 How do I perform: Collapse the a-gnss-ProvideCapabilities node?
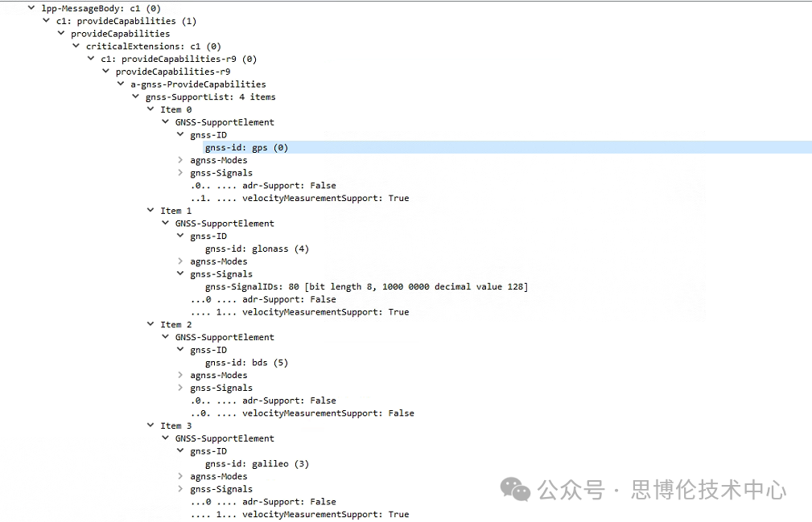[x=121, y=84]
